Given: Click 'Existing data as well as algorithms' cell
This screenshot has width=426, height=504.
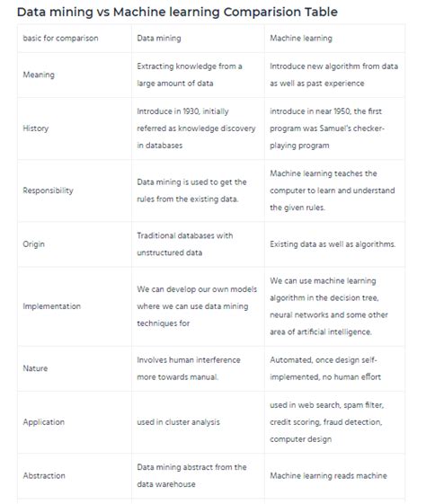Looking at the screenshot, I should coord(333,244).
